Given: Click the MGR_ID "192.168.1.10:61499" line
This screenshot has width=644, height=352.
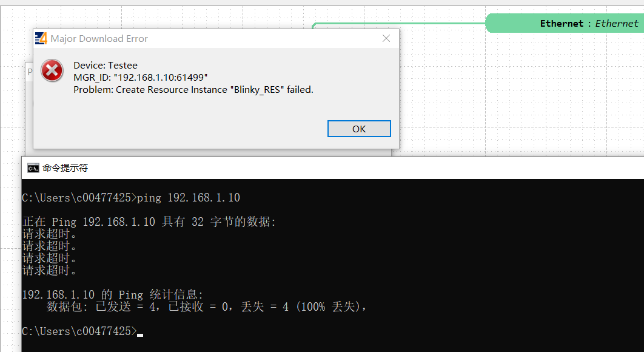Looking at the screenshot, I should pyautogui.click(x=141, y=77).
